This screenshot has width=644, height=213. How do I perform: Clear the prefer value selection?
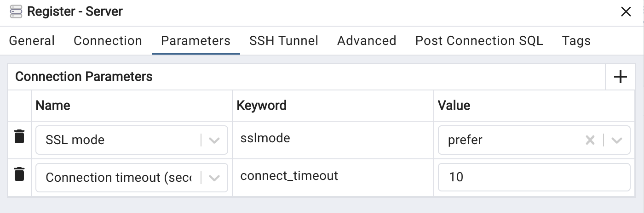[590, 140]
